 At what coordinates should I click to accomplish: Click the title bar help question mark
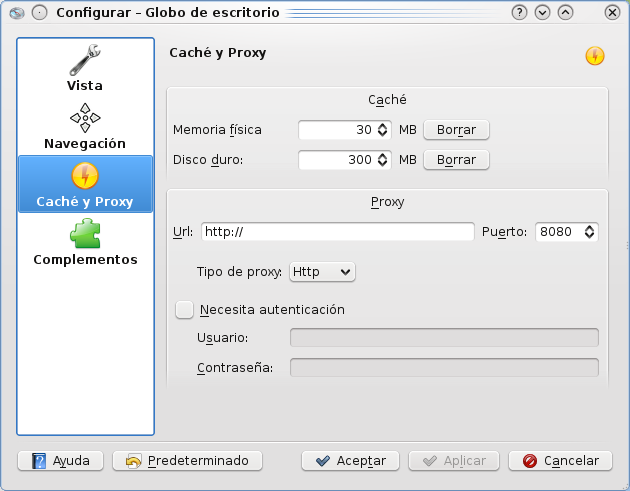click(x=519, y=13)
